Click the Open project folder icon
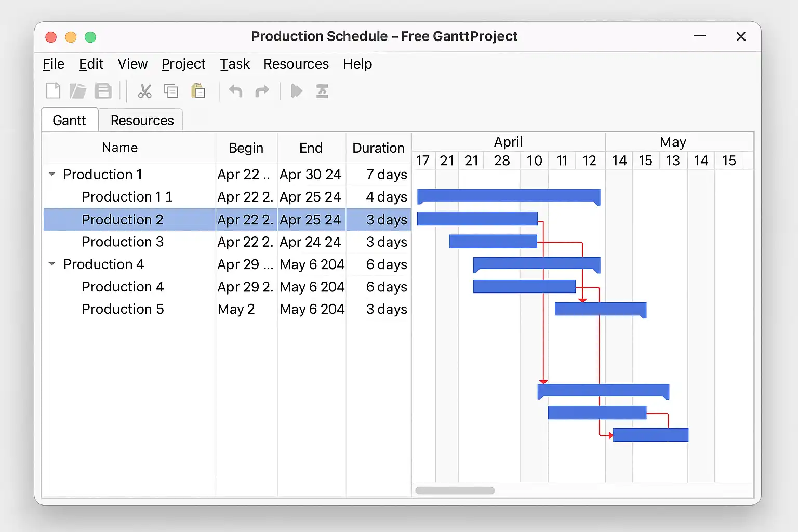Image resolution: width=798 pixels, height=532 pixels. pyautogui.click(x=78, y=91)
